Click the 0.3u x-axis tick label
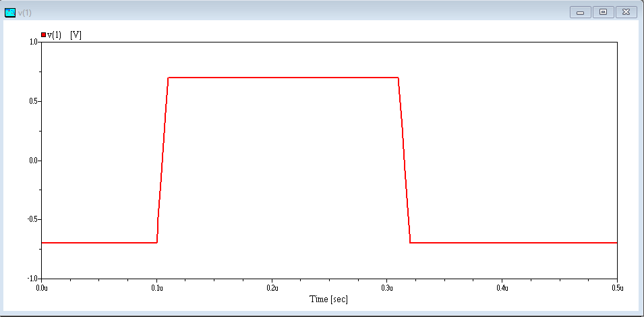Screen dimensions: 644x317 pos(387,288)
